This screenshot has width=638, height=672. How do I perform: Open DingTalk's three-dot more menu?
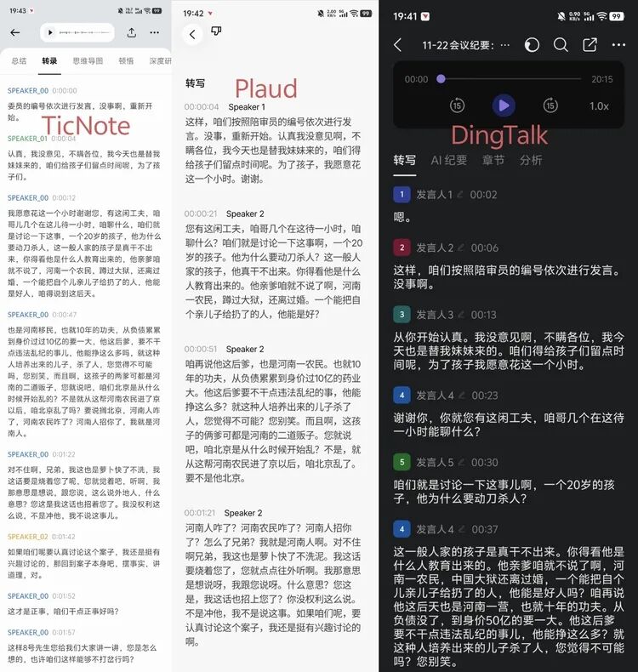click(618, 45)
